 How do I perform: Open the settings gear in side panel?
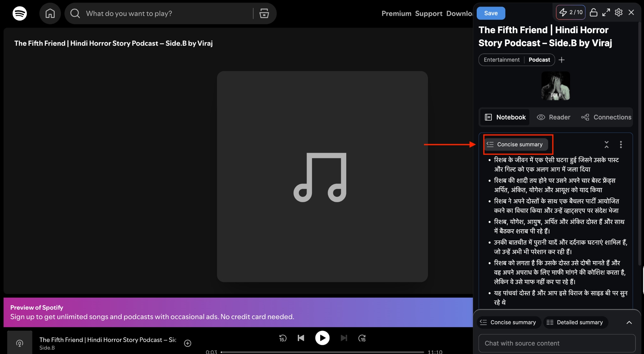pos(619,13)
